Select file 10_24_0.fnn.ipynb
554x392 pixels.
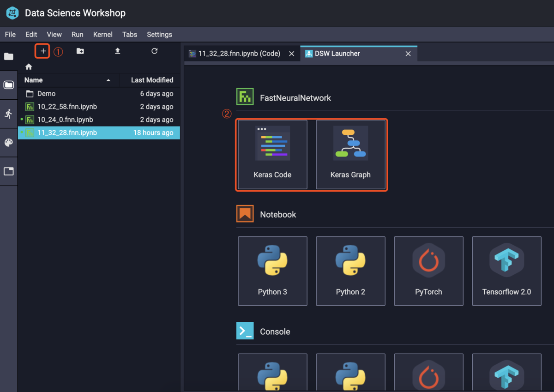click(99, 120)
